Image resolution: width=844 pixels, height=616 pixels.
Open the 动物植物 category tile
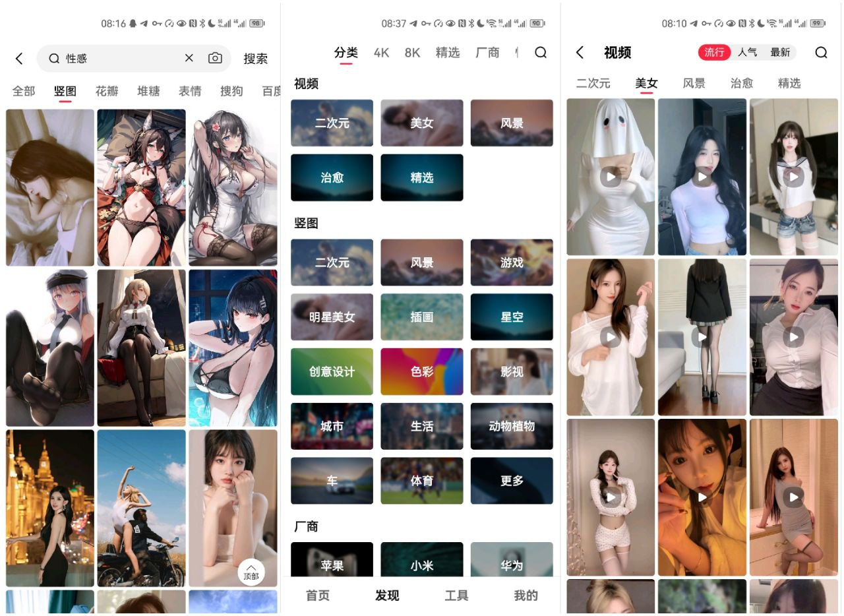[x=512, y=427]
